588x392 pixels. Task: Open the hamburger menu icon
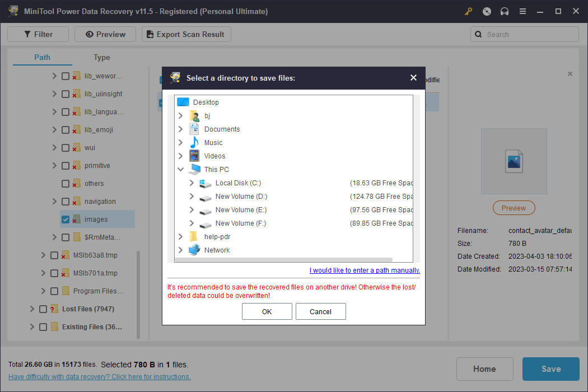(522, 11)
